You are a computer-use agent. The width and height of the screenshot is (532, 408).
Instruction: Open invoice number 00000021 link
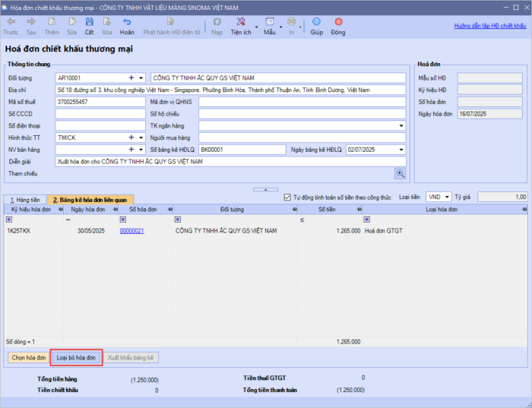(131, 230)
